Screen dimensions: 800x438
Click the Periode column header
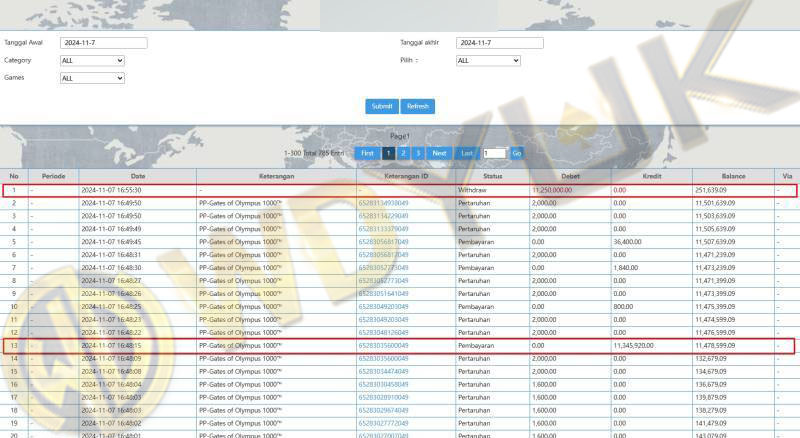54,176
